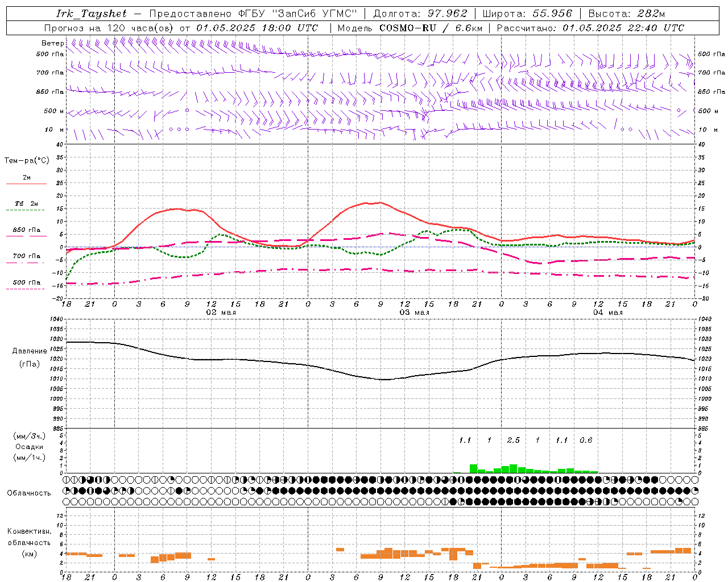
Task: Select the (мм/3ч.) precipitation unit label
Action: (30, 436)
